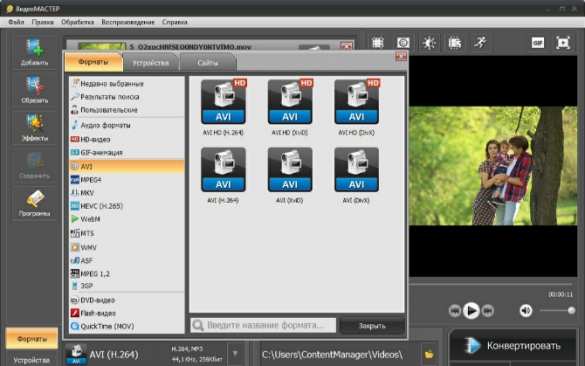This screenshot has width=585, height=366.
Task: Click the snapshot camera icon above preview
Action: click(403, 43)
